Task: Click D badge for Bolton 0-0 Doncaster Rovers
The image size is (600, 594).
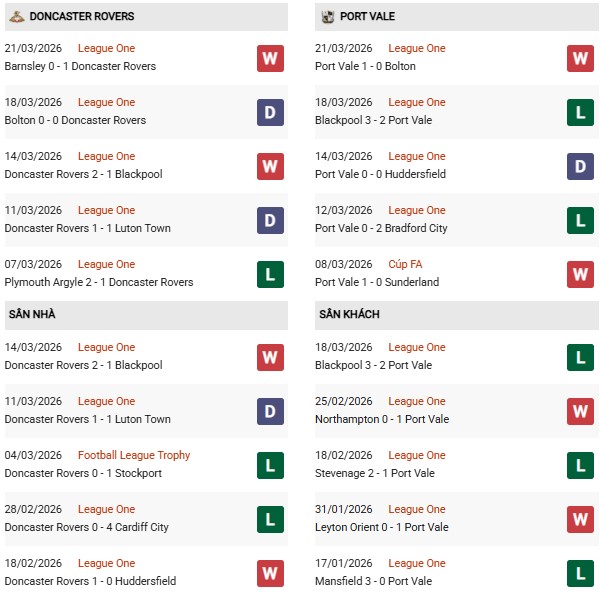Action: pyautogui.click(x=270, y=112)
